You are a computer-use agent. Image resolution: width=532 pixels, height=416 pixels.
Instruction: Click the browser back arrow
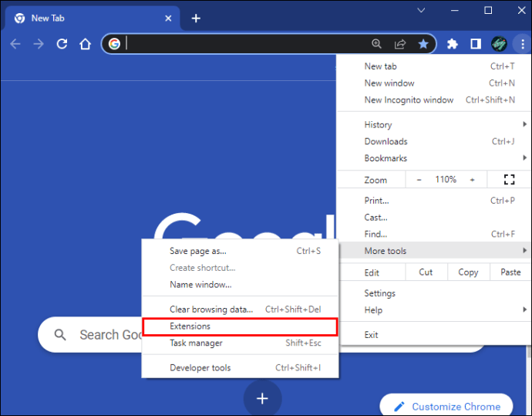pos(15,44)
